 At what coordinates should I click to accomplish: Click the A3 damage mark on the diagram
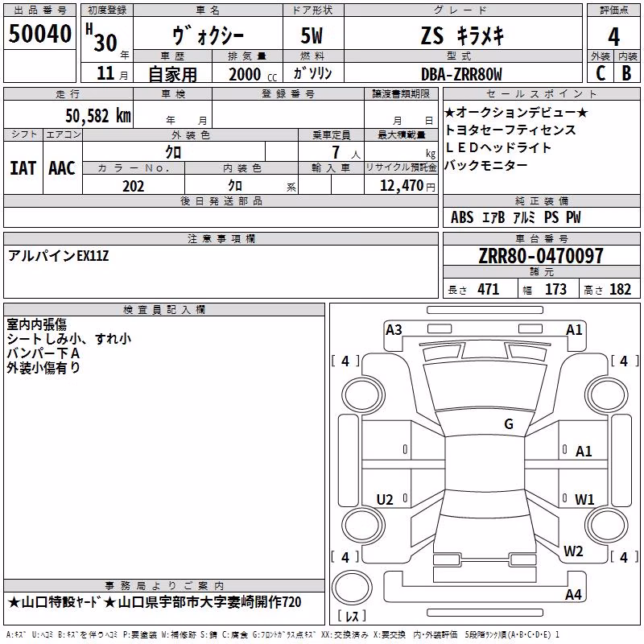coord(394,329)
